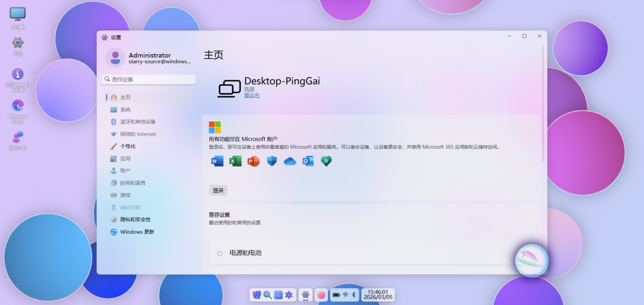The height and width of the screenshot is (305, 644).
Task: Open the taskbar widgets panel icon
Action: pyautogui.click(x=278, y=295)
